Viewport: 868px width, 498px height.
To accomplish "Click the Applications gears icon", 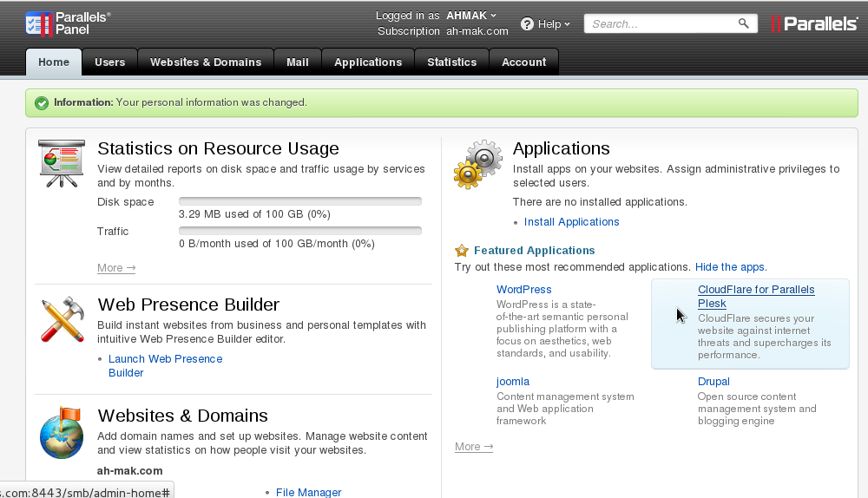I will tap(477, 164).
